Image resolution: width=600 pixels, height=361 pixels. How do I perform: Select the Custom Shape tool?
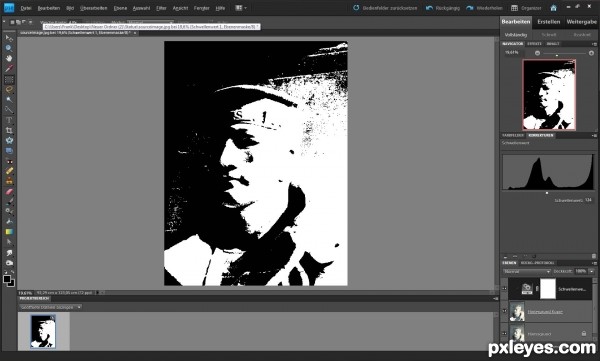(x=9, y=242)
